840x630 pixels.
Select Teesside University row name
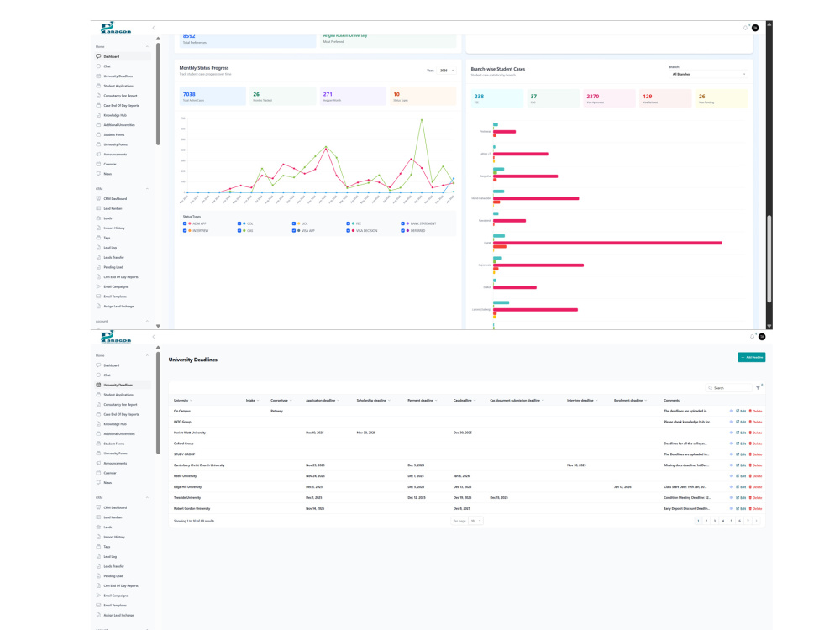coord(187,497)
